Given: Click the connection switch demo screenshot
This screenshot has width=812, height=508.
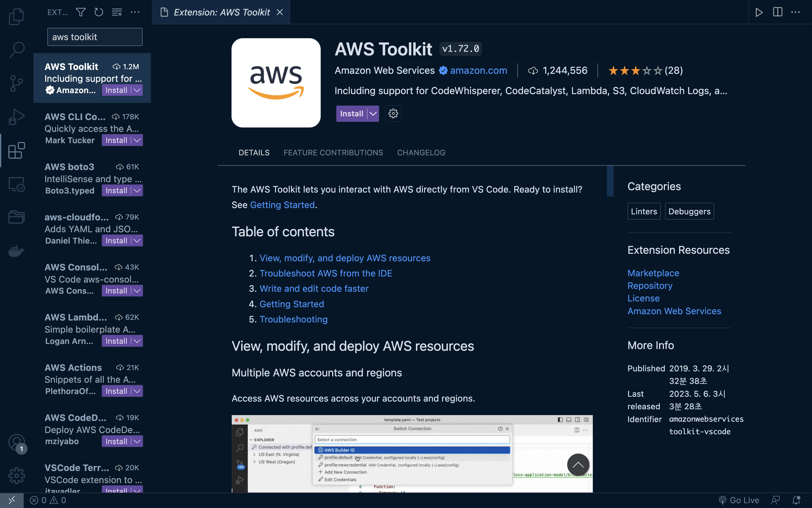Looking at the screenshot, I should click(412, 454).
